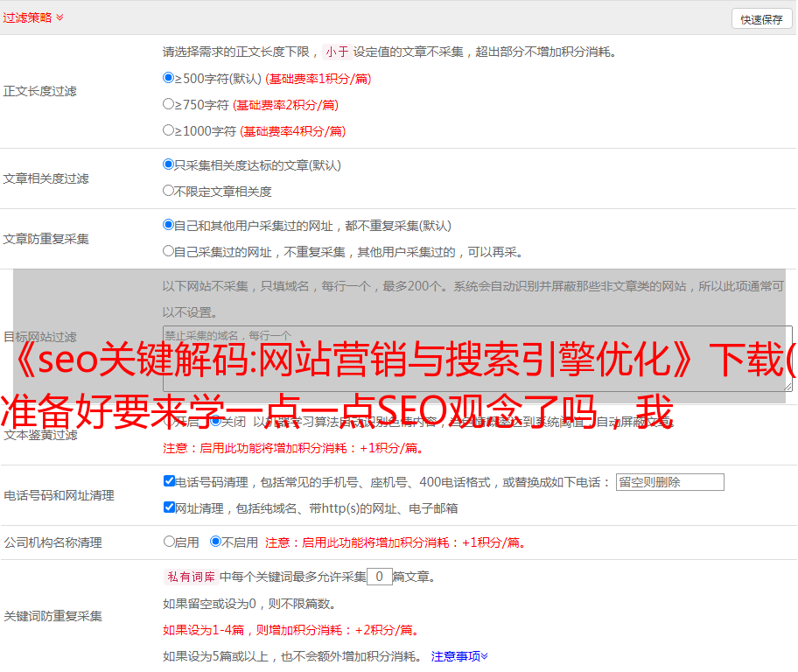Screen dimensions: 798x672
Task: Select 只采集相关度达标的文章 radio option
Action: coord(169,164)
